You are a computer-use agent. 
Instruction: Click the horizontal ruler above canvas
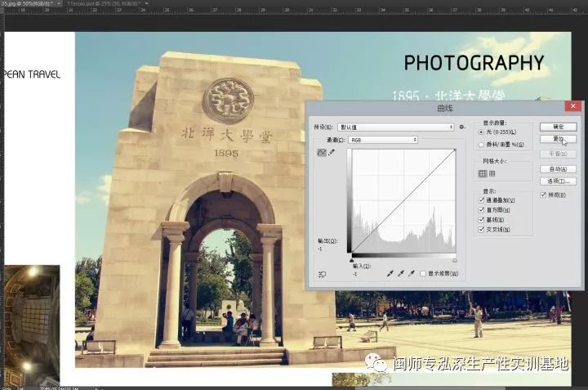pos(294,10)
